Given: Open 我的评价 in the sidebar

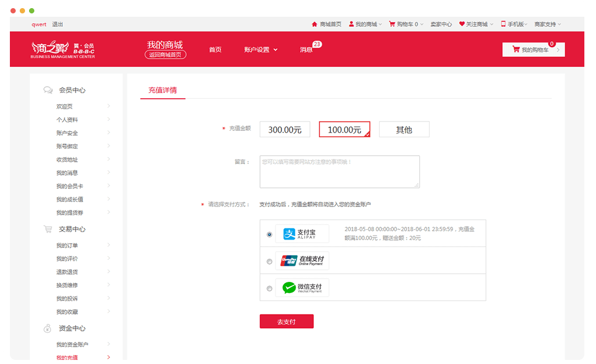Looking at the screenshot, I should (67, 259).
